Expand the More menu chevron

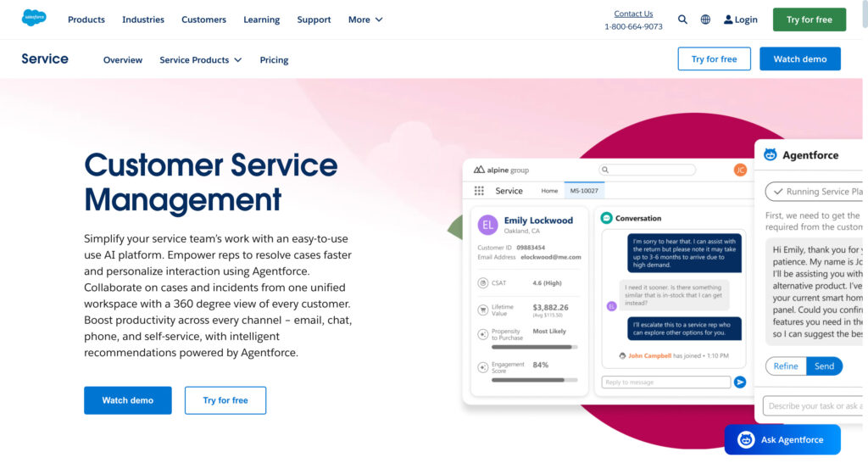pyautogui.click(x=379, y=20)
